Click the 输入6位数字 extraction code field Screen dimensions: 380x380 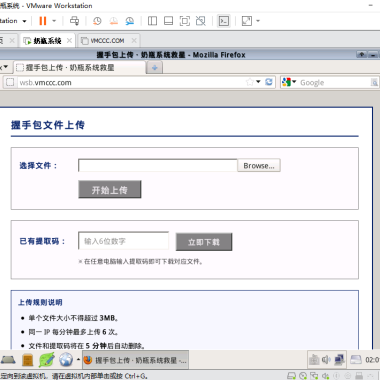[x=123, y=241]
